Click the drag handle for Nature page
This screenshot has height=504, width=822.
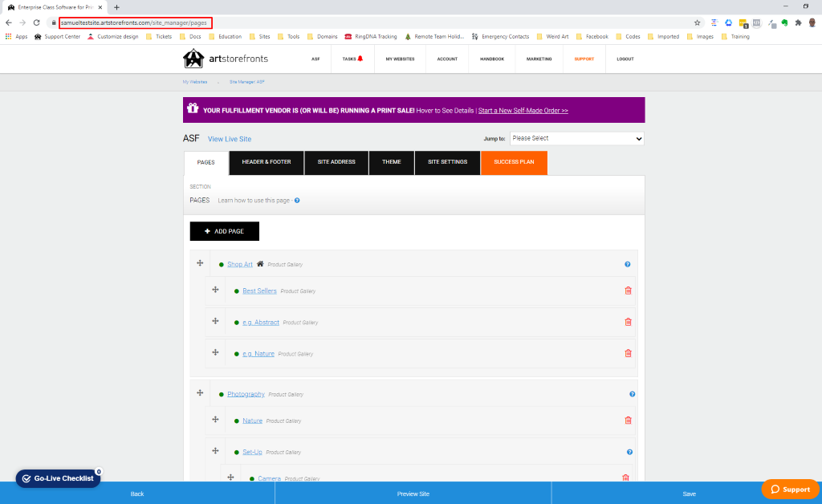(x=215, y=419)
